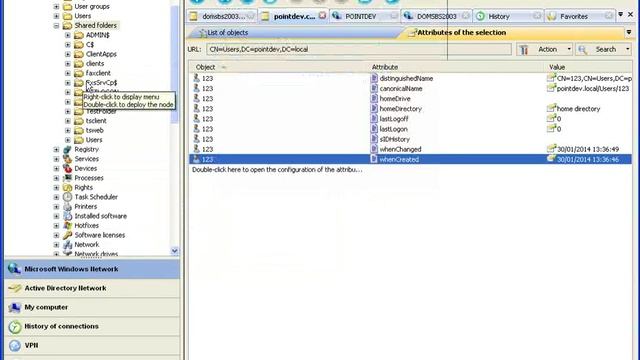The image size is (640, 360).
Task: Select the ClientApps folder icon
Action: click(x=79, y=54)
